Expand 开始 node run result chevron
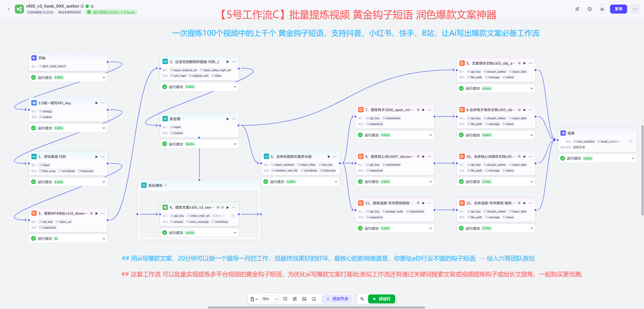 104,78
